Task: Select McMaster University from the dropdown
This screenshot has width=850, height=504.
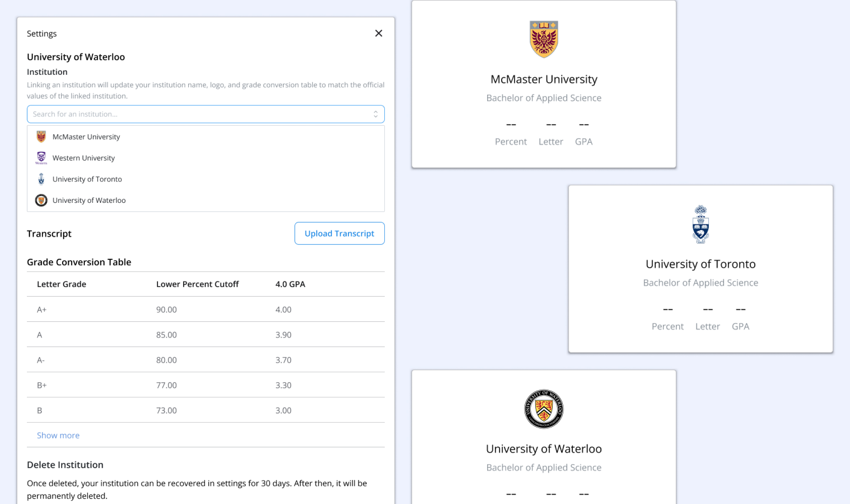Action: pos(86,136)
